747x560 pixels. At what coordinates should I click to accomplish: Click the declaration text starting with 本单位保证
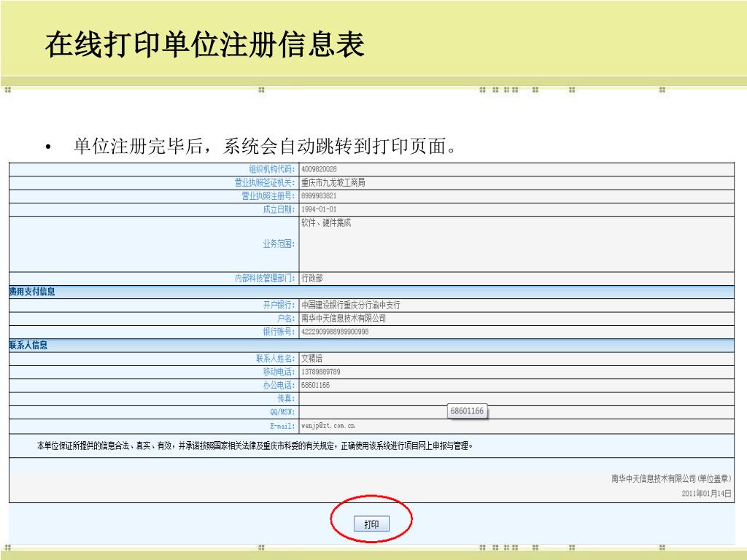[x=255, y=446]
